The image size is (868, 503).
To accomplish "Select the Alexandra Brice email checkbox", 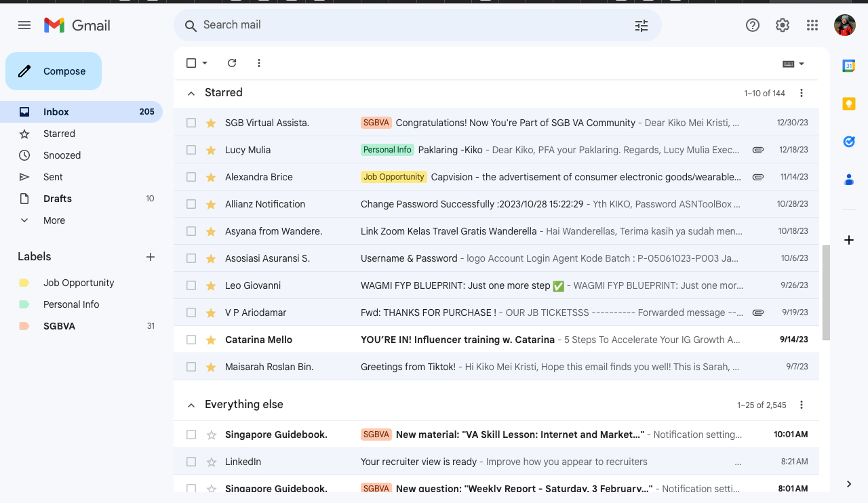I will tap(191, 177).
